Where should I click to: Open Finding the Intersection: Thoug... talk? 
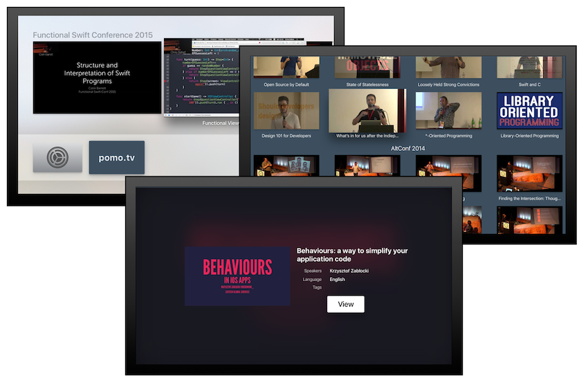click(x=529, y=173)
